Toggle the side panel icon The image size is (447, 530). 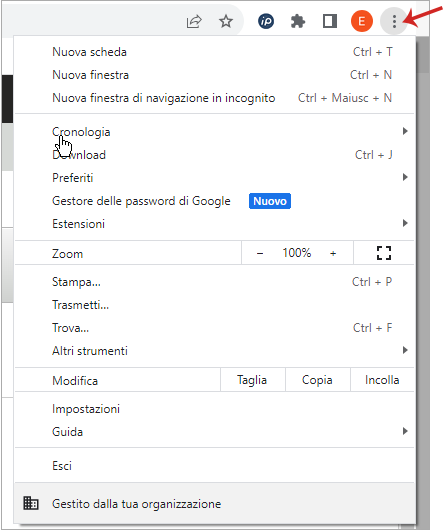tap(330, 21)
